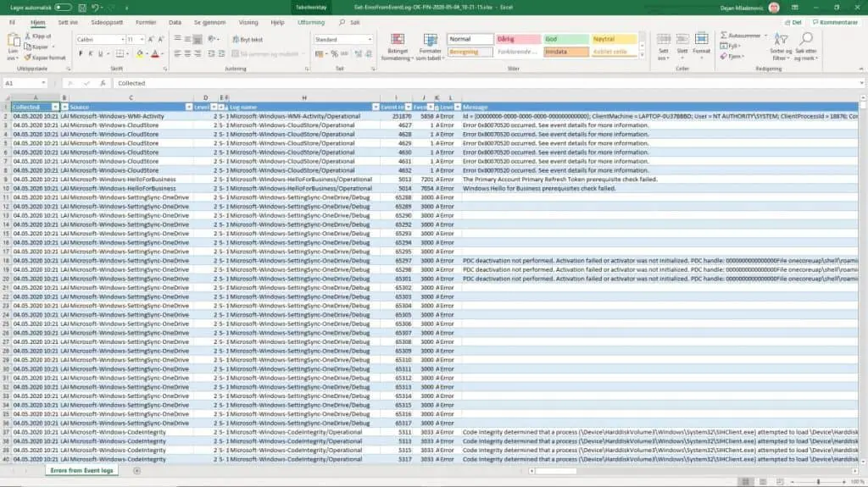The image size is (868, 487).
Task: Open Søk etter og merk menu
Action: tap(806, 47)
